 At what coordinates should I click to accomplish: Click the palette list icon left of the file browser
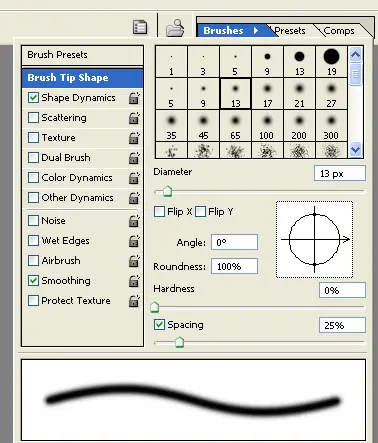click(140, 27)
